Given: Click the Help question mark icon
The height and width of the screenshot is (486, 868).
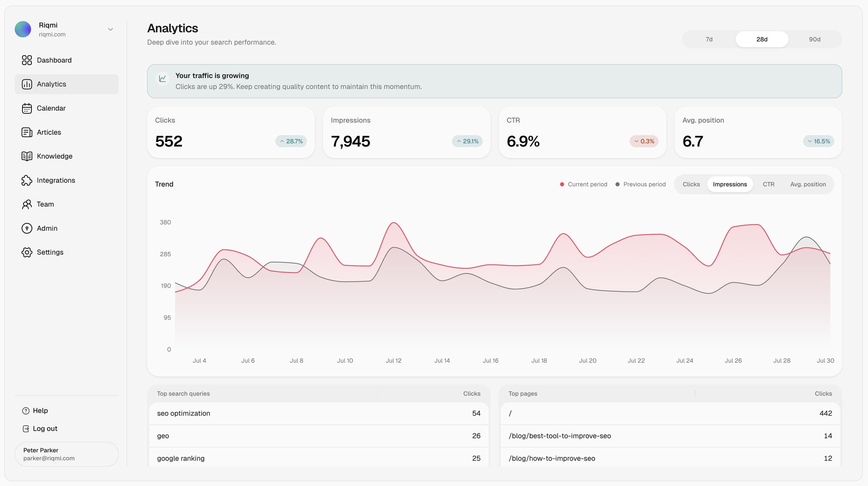Looking at the screenshot, I should point(26,411).
